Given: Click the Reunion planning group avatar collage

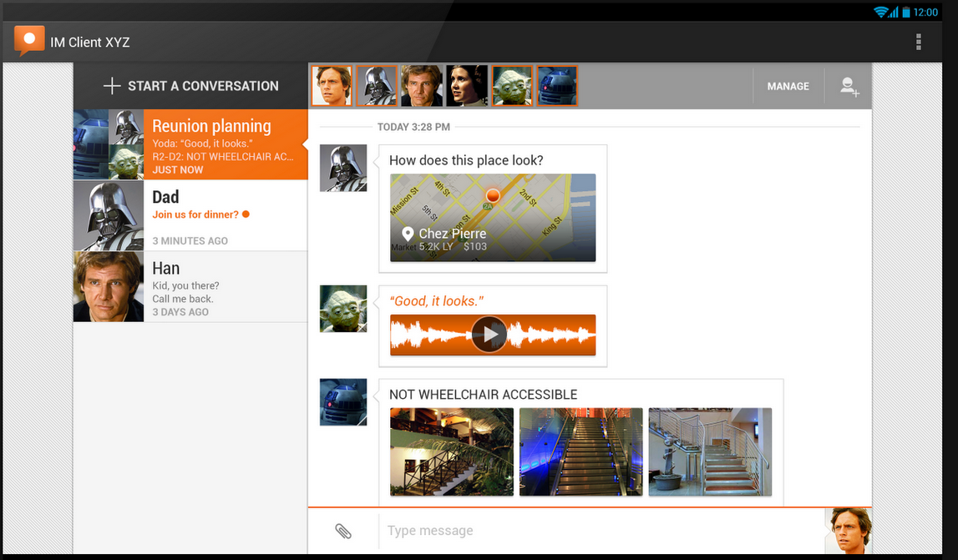Looking at the screenshot, I should point(109,144).
